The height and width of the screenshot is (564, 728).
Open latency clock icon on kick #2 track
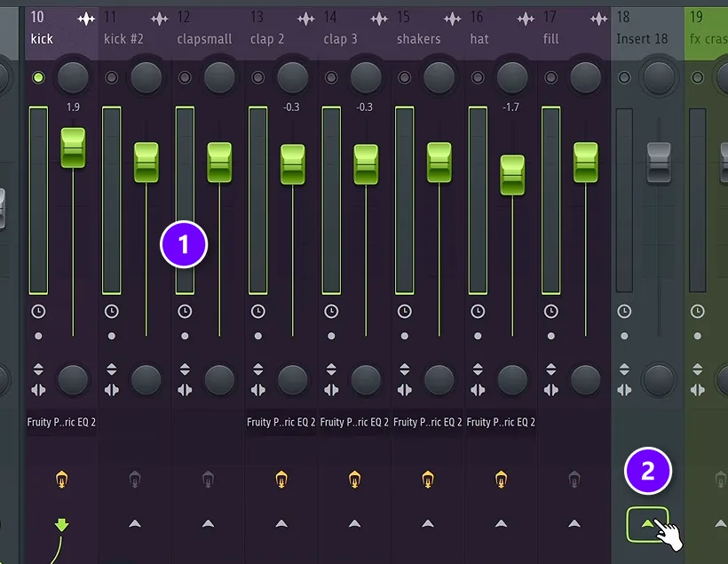click(x=112, y=311)
